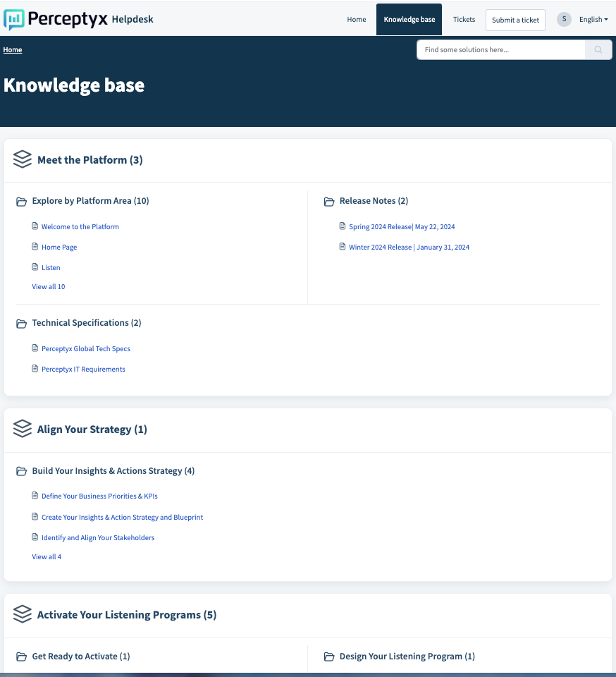
Task: Focus the Find some solutions search field
Action: [x=501, y=49]
